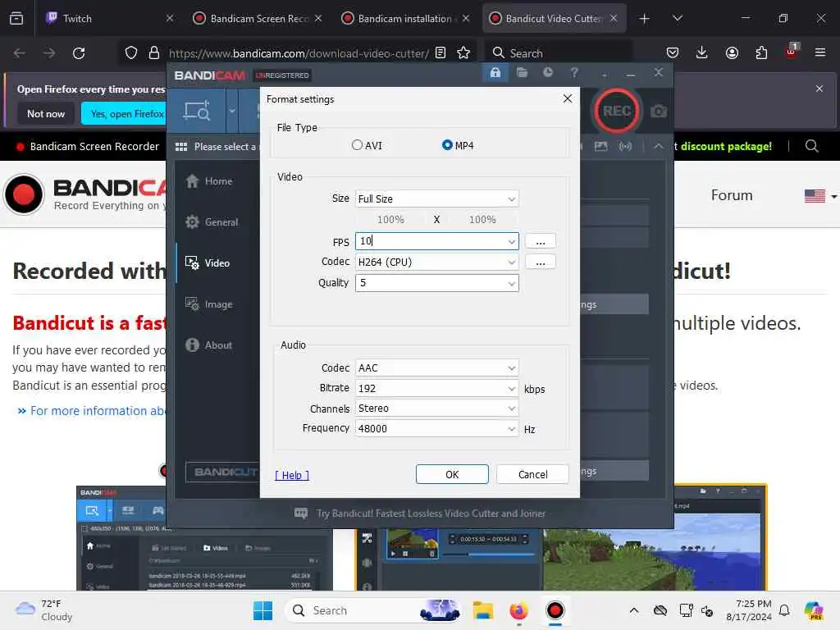
Task: Open the video Codec H264 dropdown
Action: tap(436, 262)
